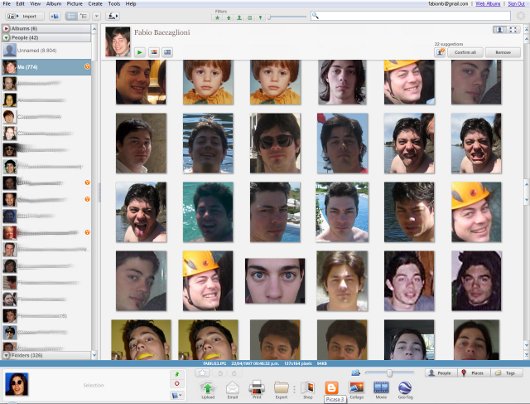Viewport: 530px width, 404px height.
Task: Select the sunglasses face thumbnail
Action: [275, 143]
